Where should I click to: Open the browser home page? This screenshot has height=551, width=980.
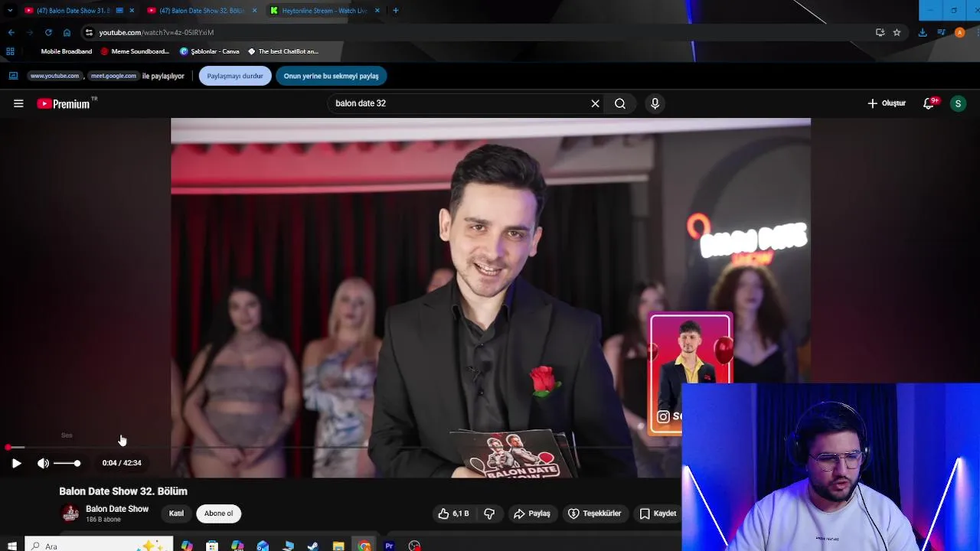click(67, 32)
